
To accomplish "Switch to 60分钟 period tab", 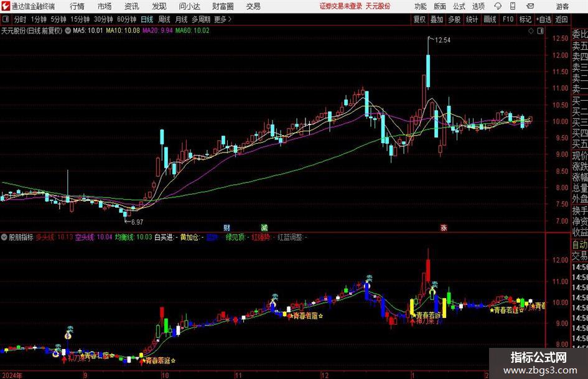I will click(x=126, y=19).
